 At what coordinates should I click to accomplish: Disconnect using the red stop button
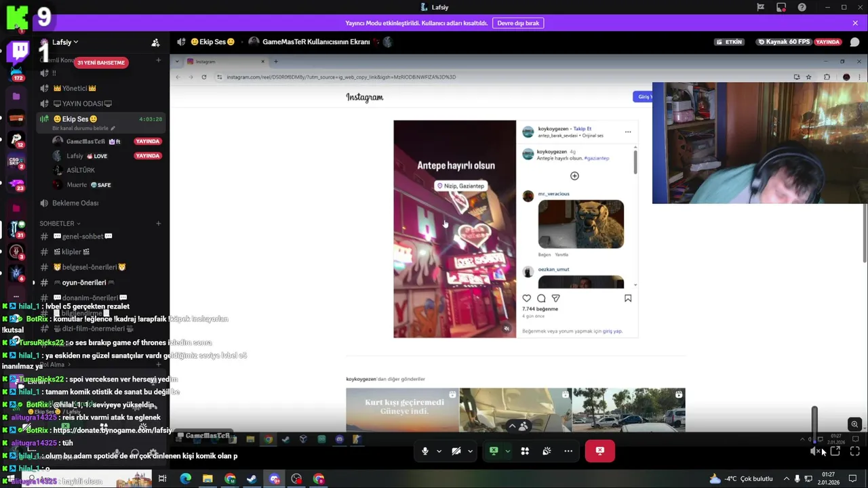coord(599,451)
